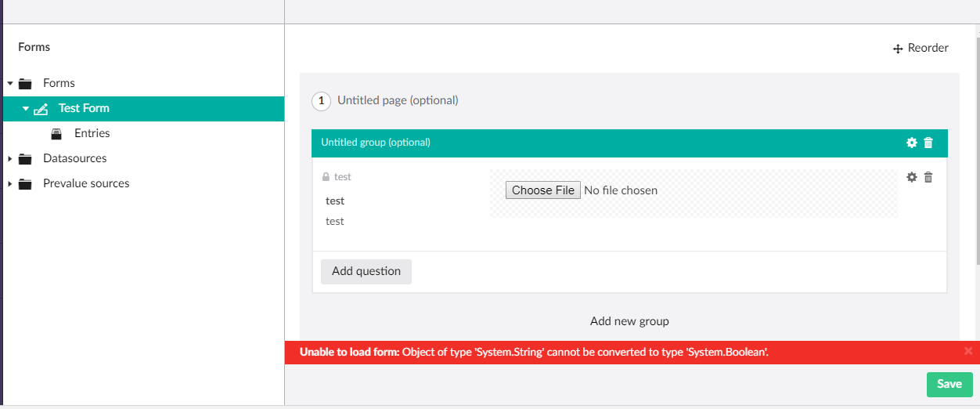980x409 pixels.
Task: Delete the Untitled group with trash icon
Action: [928, 143]
